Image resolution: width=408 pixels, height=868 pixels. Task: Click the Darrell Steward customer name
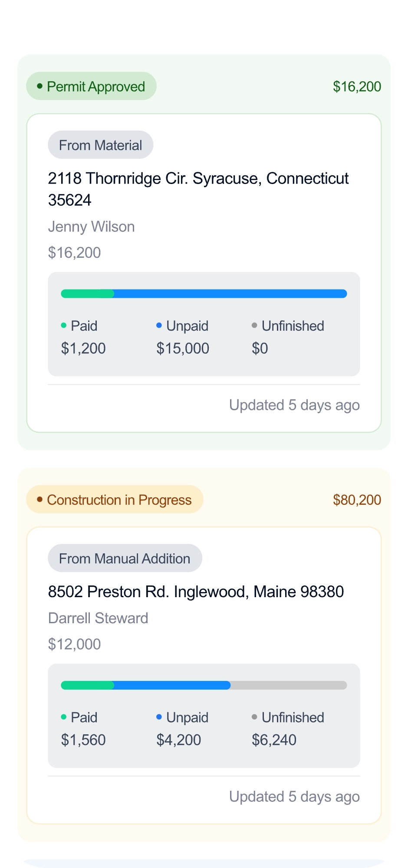(x=98, y=618)
